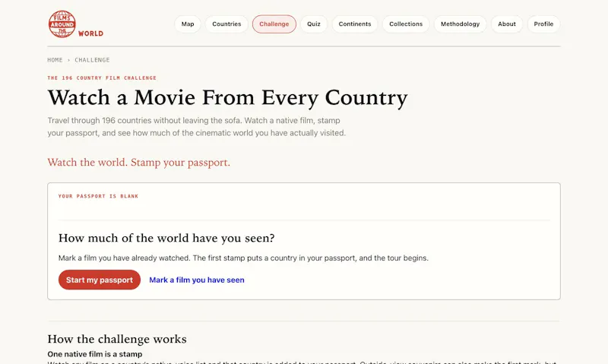Viewport: 608px width, 364px height.
Task: Open the Map nav item
Action: click(x=188, y=24)
